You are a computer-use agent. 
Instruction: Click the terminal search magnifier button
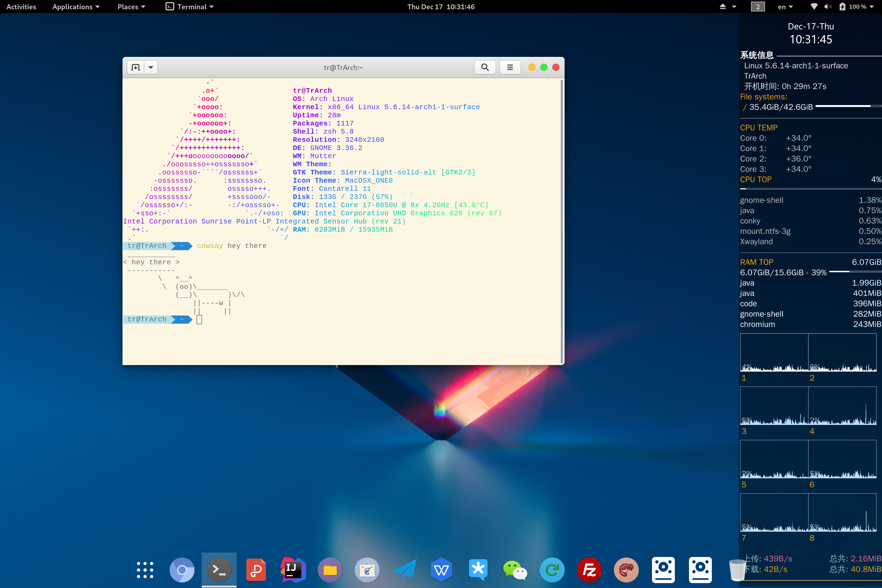click(485, 68)
